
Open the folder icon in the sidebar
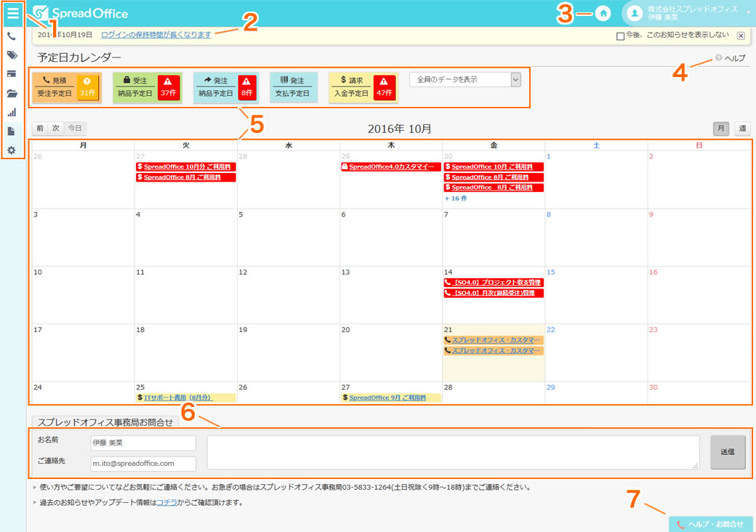12,93
